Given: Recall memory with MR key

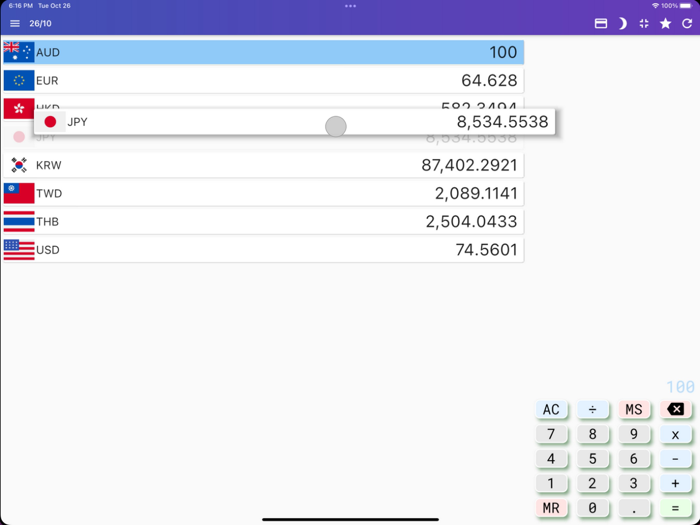Looking at the screenshot, I should coord(551,508).
